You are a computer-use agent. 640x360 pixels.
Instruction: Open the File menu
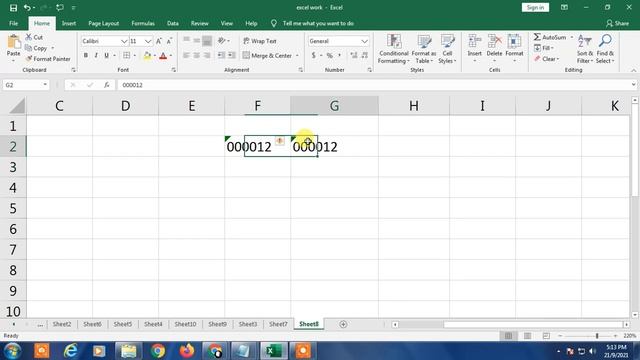pos(13,24)
